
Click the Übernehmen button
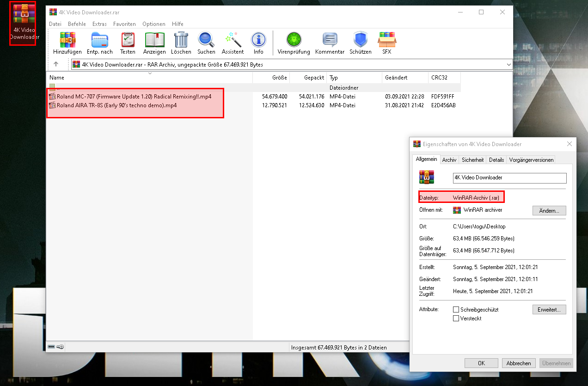coord(556,363)
